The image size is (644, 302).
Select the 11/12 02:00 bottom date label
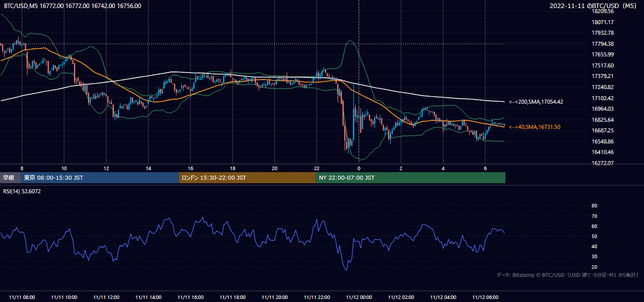(x=401, y=297)
